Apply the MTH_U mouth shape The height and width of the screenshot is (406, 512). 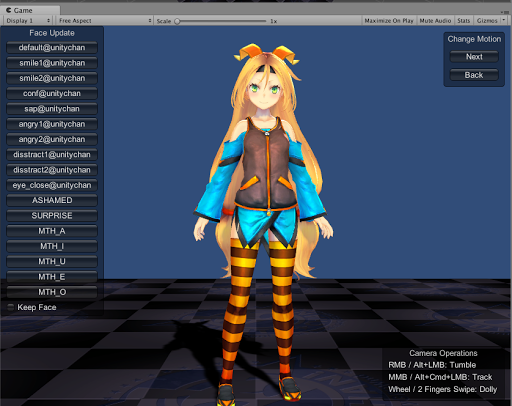pos(52,262)
